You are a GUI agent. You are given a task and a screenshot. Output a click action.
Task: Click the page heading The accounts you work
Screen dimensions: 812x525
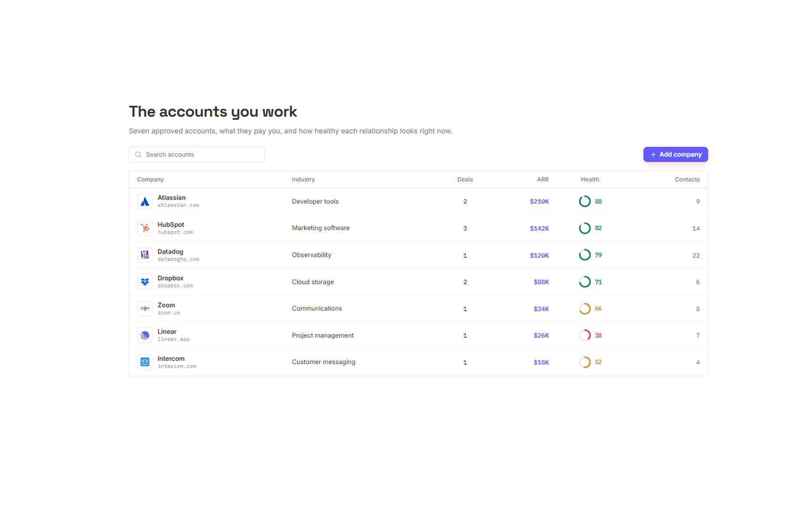(213, 112)
